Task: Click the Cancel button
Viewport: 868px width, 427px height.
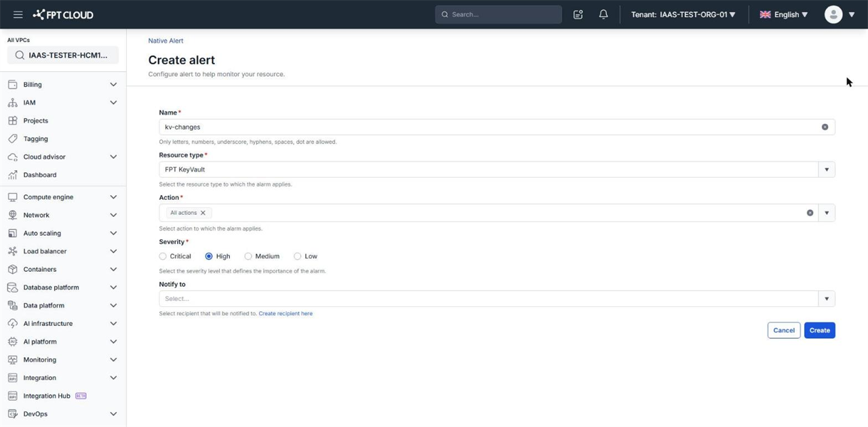Action: (x=784, y=330)
